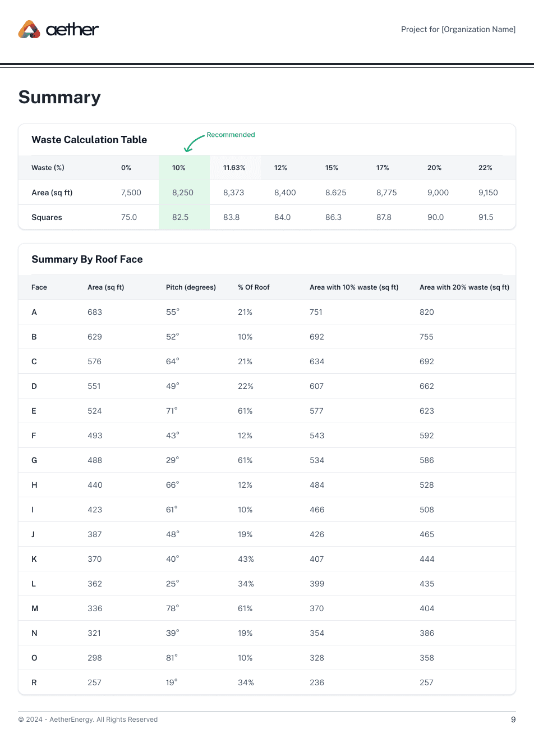534x756 pixels.
Task: Click the 11.63% waste column header
Action: (x=234, y=168)
